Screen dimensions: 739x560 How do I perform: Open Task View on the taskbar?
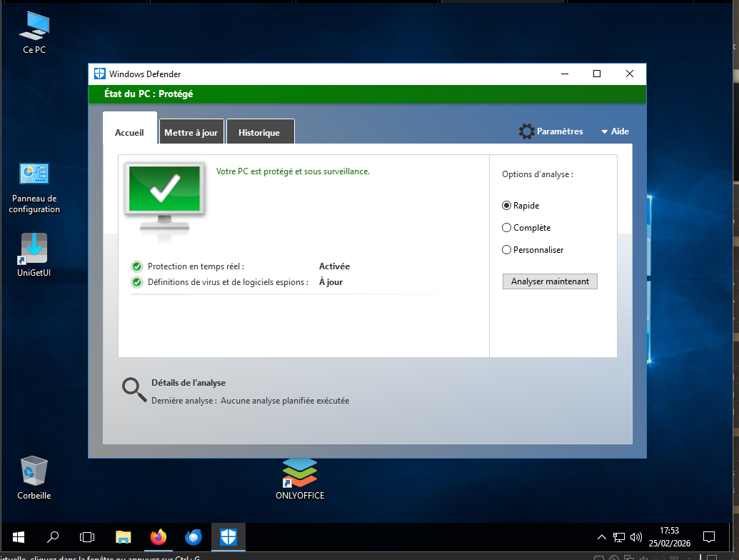coord(87,537)
